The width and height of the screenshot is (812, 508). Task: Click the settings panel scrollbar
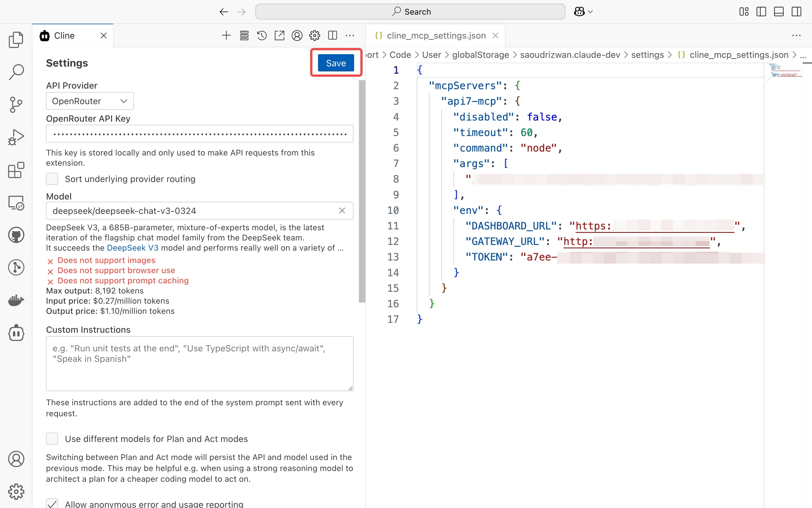(x=362, y=191)
